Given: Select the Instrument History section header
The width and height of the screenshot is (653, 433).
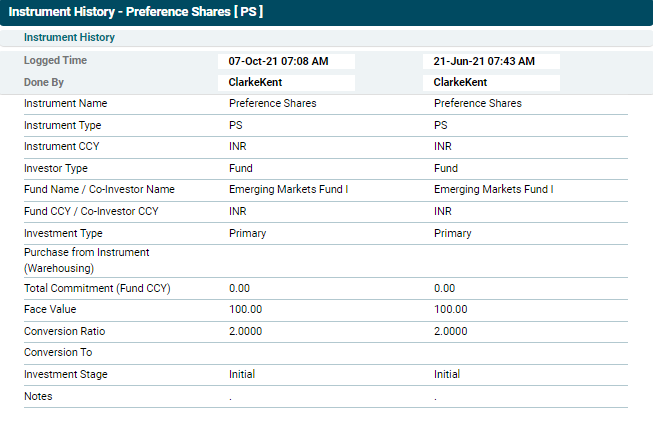Looking at the screenshot, I should pos(69,38).
